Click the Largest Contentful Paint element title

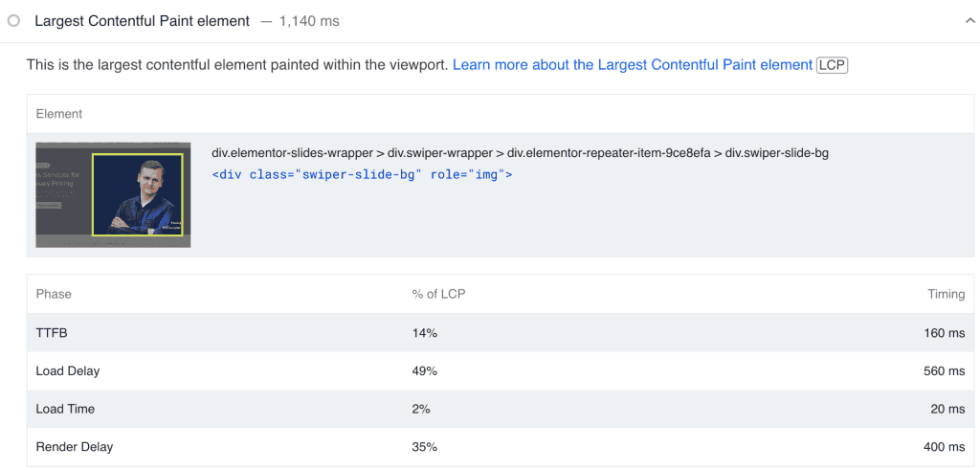142,20
